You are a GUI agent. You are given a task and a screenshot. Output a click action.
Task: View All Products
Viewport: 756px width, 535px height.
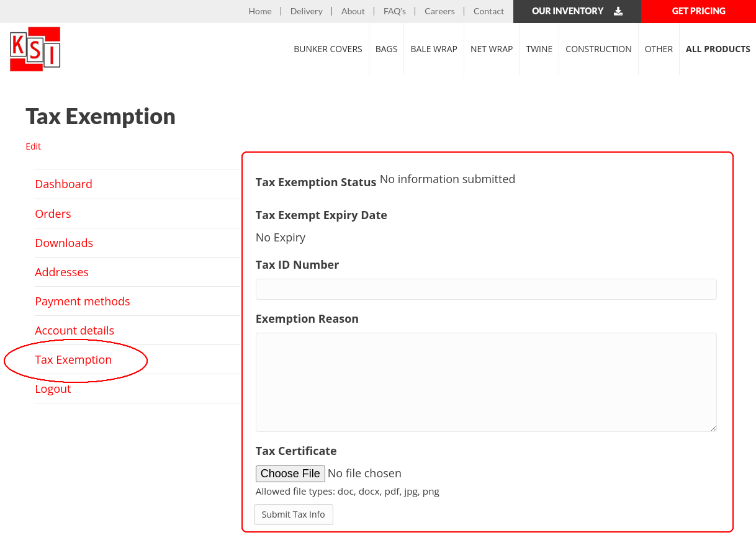pyautogui.click(x=718, y=49)
